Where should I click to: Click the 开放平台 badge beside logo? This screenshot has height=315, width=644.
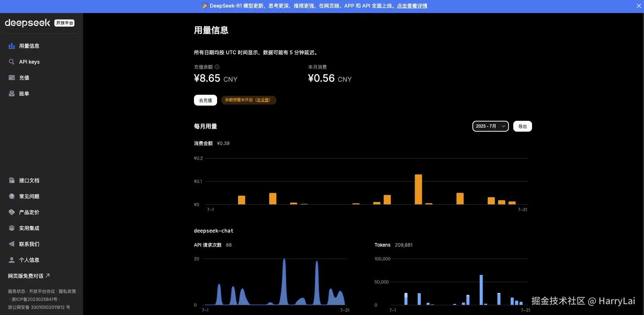(x=64, y=23)
